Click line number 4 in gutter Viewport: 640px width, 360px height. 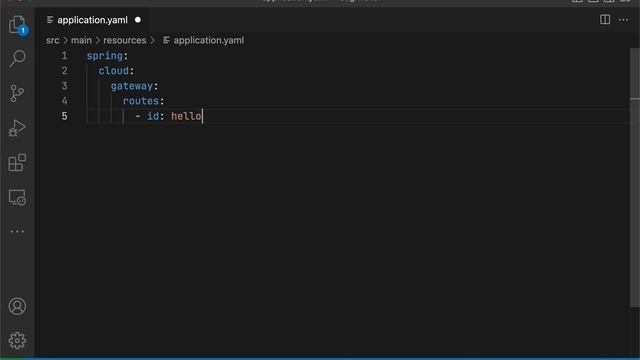(64, 101)
